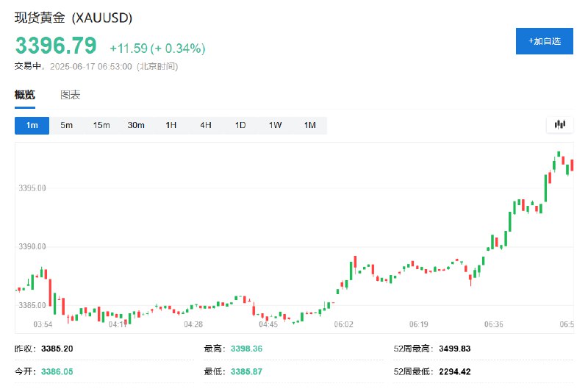Pick the 1M interval
Viewport: 588px width, 389px height.
(309, 125)
